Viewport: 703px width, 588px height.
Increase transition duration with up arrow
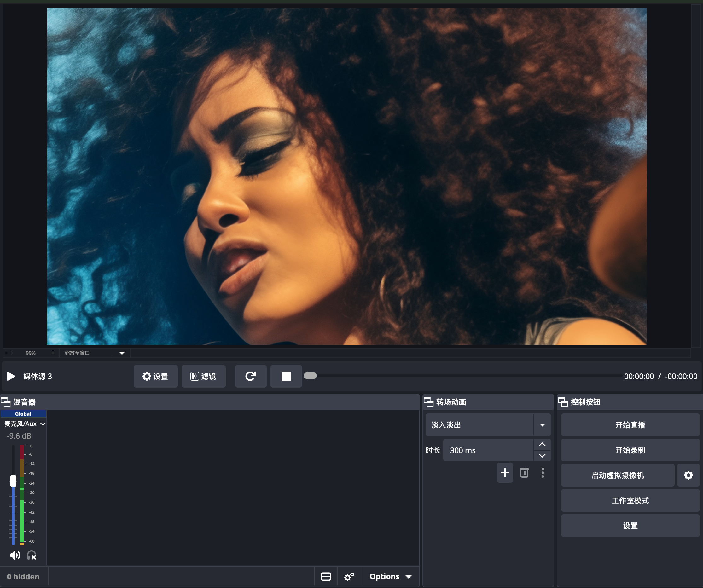point(542,445)
